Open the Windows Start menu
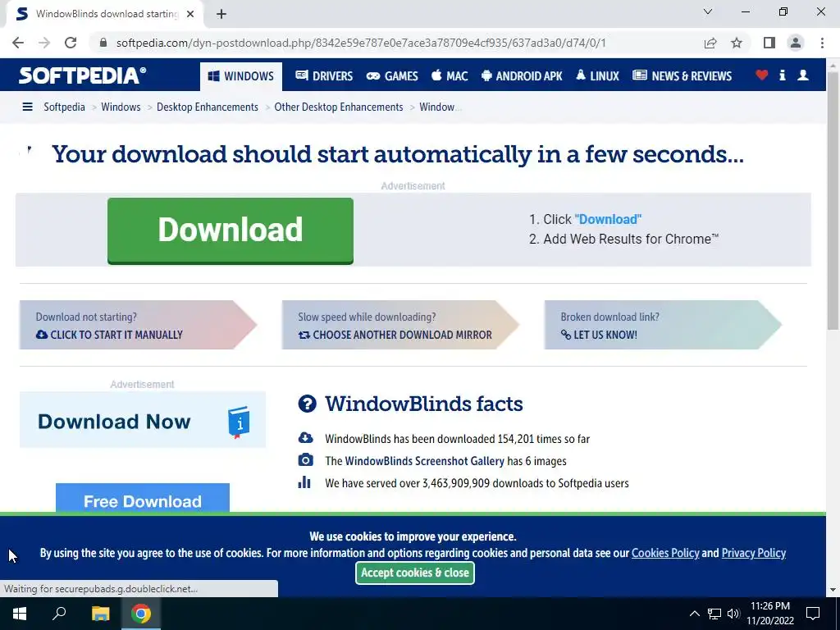This screenshot has width=840, height=630. coord(20,614)
